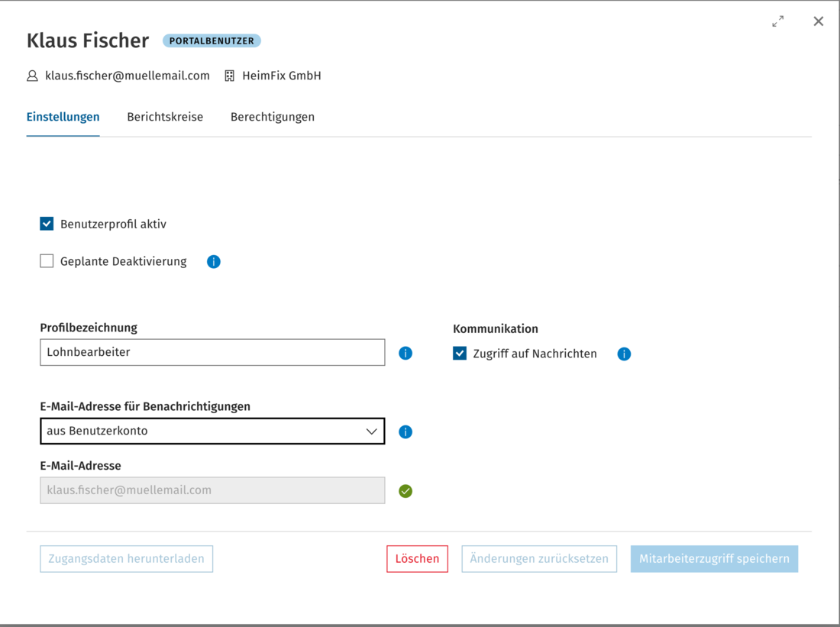Click the Kommunikation section heading
The width and height of the screenshot is (840, 627).
click(496, 328)
